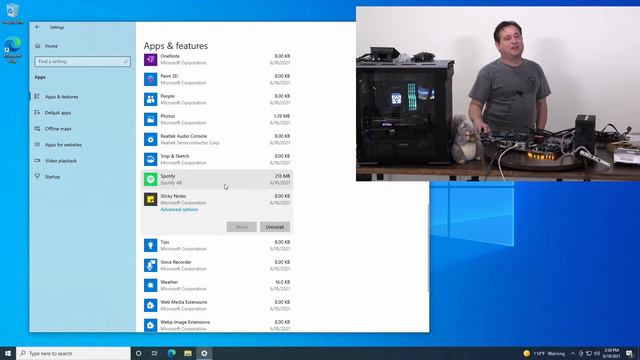Click the search magnifier in Find a setting
The height and width of the screenshot is (360, 640).
(126, 61)
